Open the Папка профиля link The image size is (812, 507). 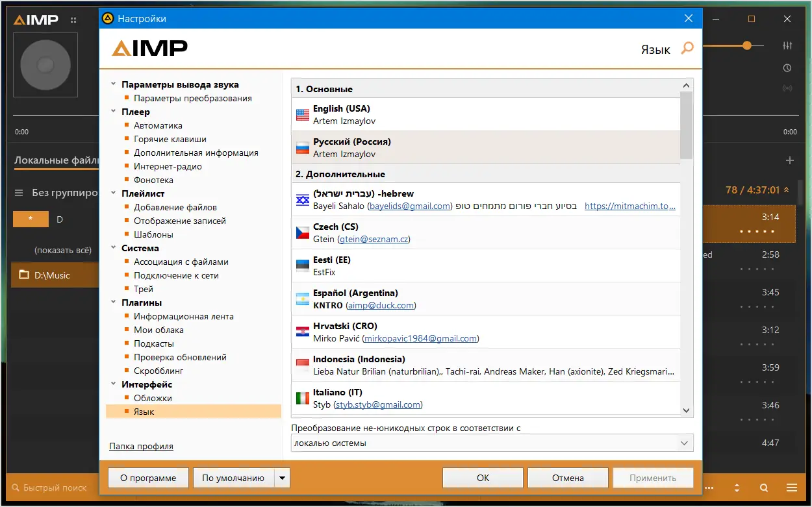coord(141,446)
